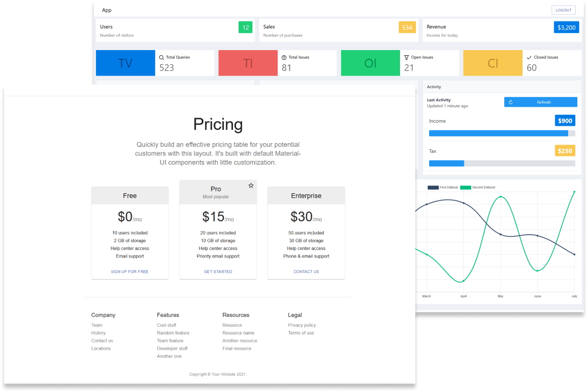Open the Resource name link
Image resolution: width=588 pixels, height=392 pixels.
pos(238,333)
